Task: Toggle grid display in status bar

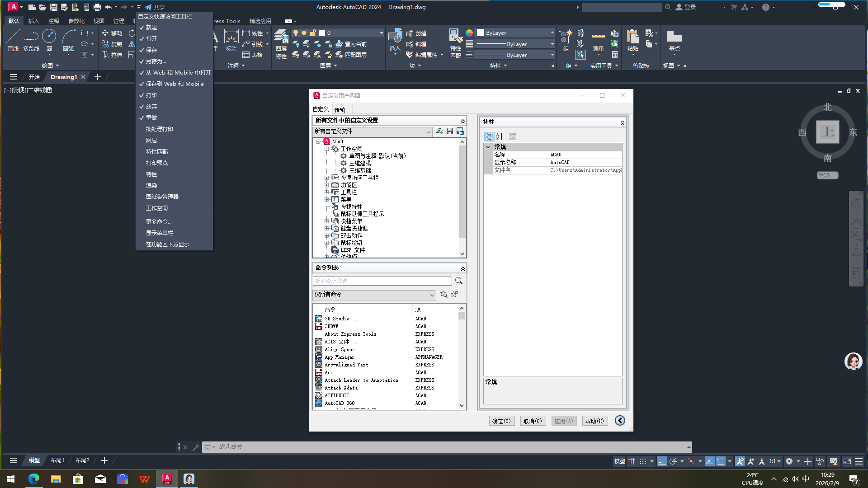Action: (x=632, y=461)
